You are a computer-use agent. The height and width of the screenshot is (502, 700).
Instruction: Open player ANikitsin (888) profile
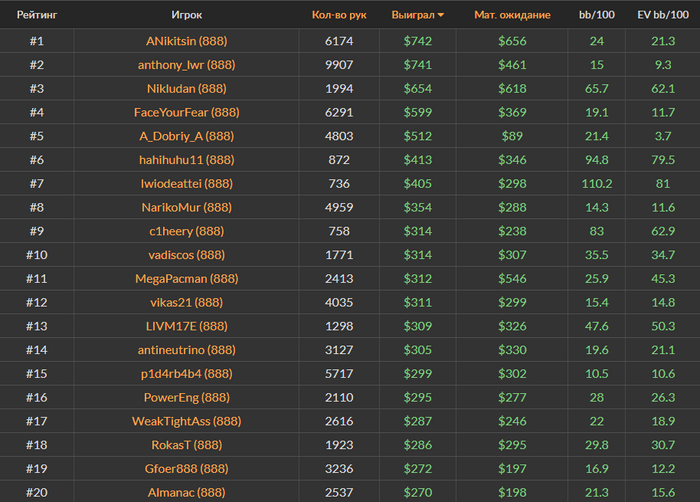187,40
